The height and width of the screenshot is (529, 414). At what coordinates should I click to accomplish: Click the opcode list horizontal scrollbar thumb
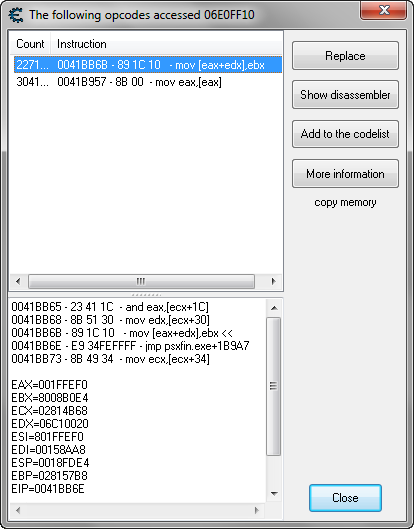[141, 281]
